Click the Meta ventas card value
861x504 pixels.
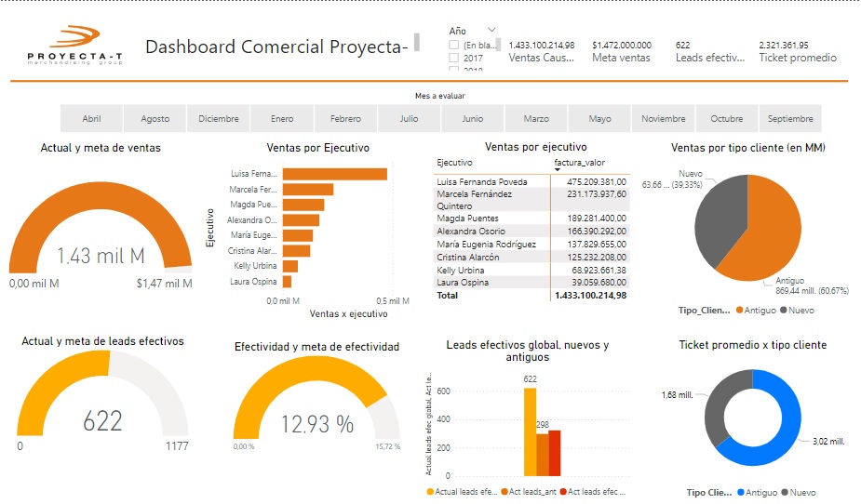[x=621, y=45]
